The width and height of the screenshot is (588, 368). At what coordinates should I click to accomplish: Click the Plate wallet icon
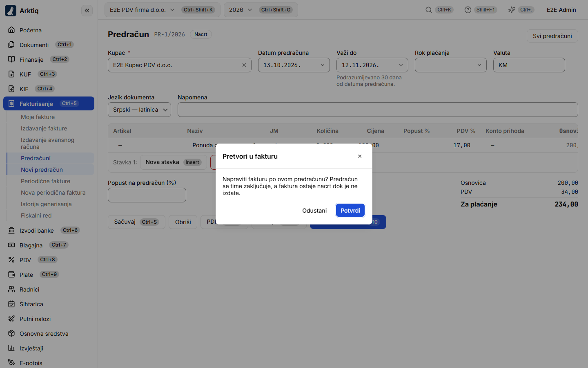tap(11, 274)
